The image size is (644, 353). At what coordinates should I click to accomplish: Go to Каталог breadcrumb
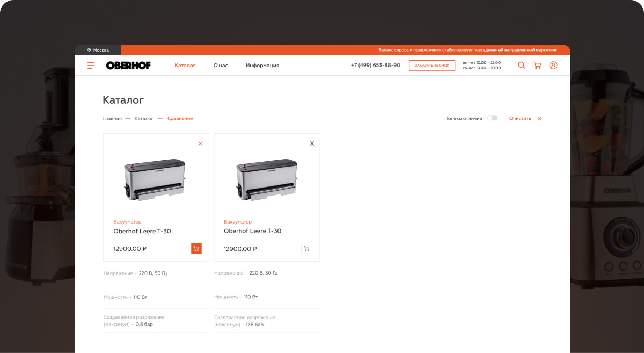(x=144, y=118)
